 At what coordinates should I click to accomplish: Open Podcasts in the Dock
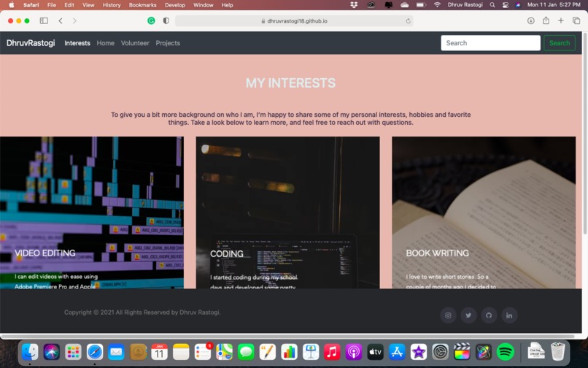pyautogui.click(x=354, y=352)
